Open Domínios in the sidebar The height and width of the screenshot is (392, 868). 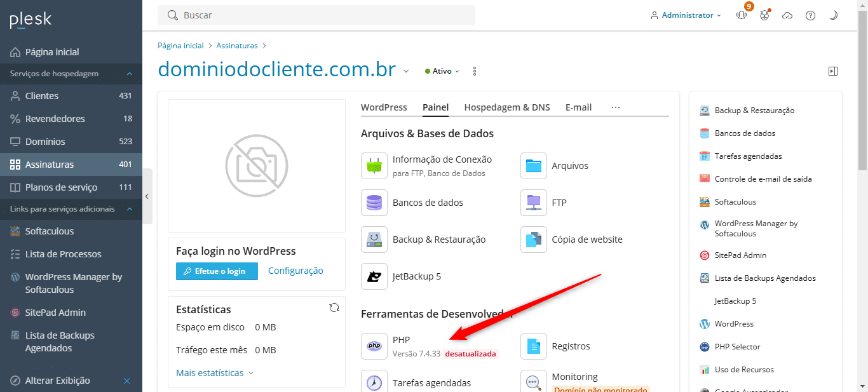[x=71, y=142]
